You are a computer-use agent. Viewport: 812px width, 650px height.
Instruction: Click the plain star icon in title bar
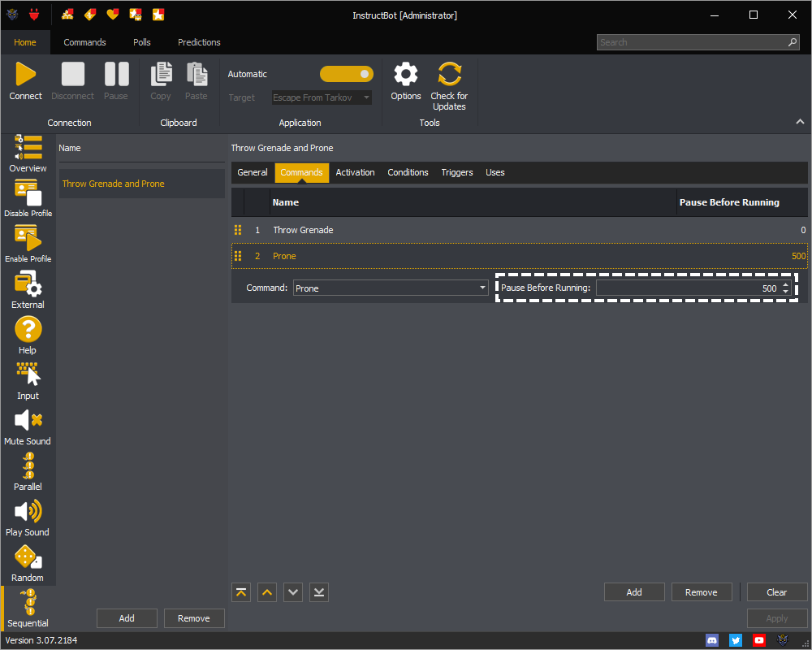(158, 15)
